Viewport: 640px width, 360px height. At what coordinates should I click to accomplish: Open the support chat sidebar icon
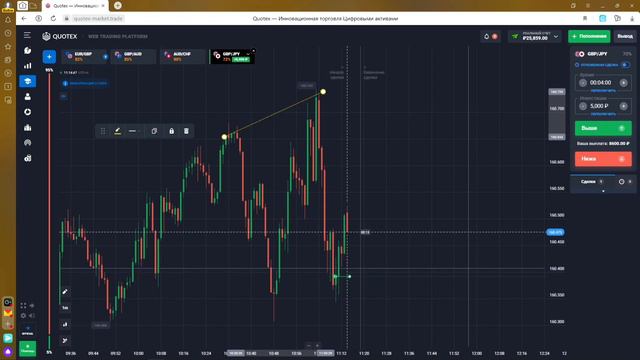click(x=27, y=50)
